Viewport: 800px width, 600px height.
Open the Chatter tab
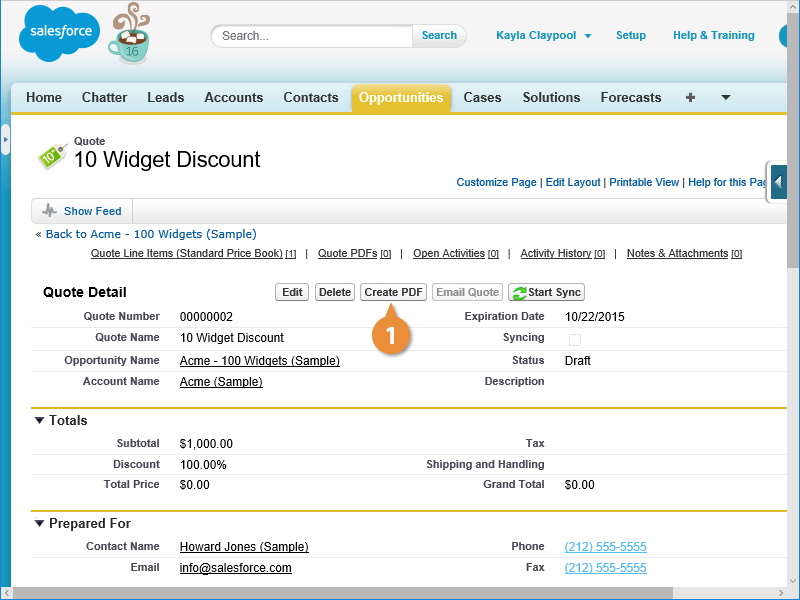click(105, 97)
